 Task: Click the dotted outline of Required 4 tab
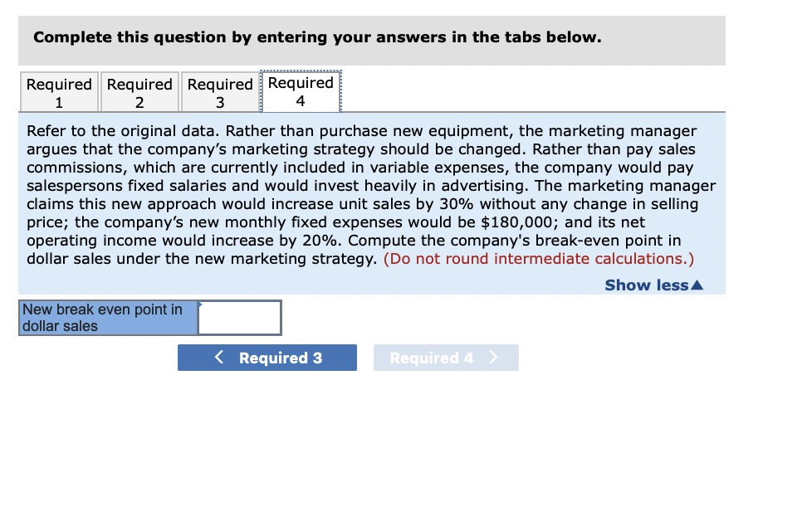coord(301,91)
